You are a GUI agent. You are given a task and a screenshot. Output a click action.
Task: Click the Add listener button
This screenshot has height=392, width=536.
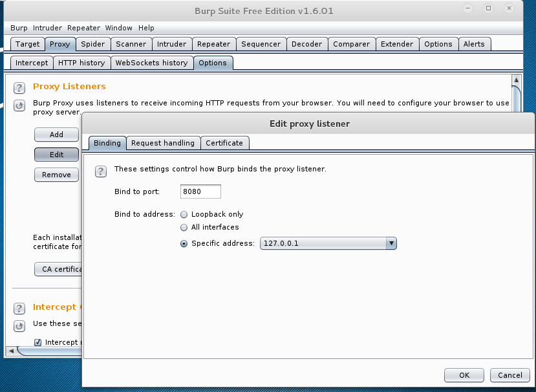(x=56, y=135)
